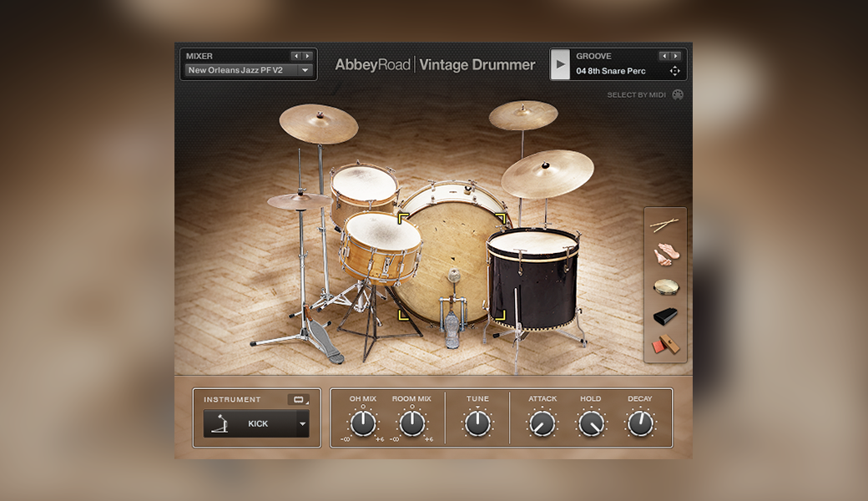
Task: Click the black floor tom
Action: 532,281
